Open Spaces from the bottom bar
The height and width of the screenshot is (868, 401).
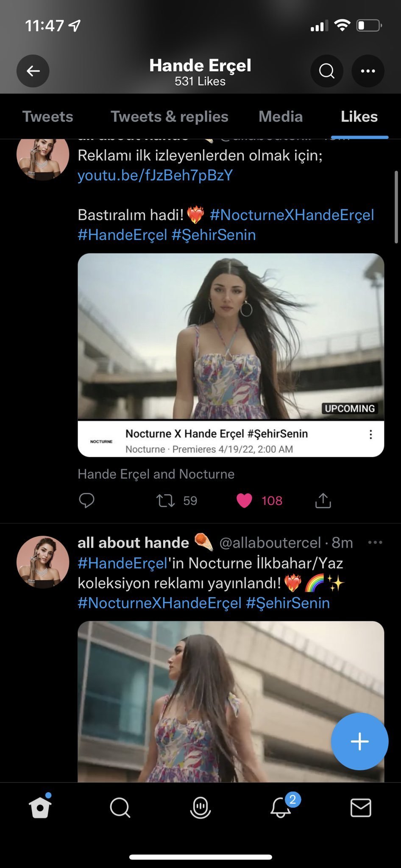tap(200, 808)
